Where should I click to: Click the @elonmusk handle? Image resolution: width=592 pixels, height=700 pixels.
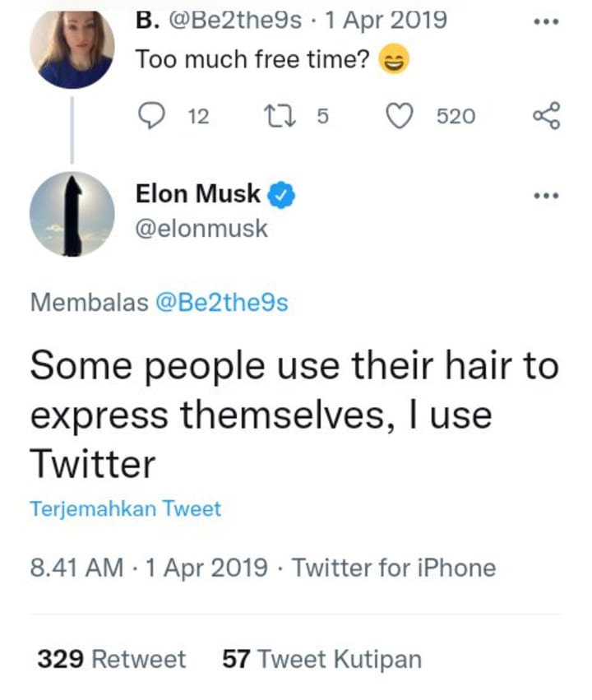coord(201,228)
